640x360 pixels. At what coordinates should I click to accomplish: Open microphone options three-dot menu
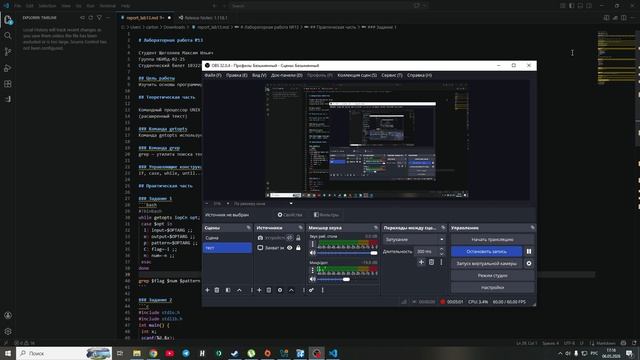(313, 270)
